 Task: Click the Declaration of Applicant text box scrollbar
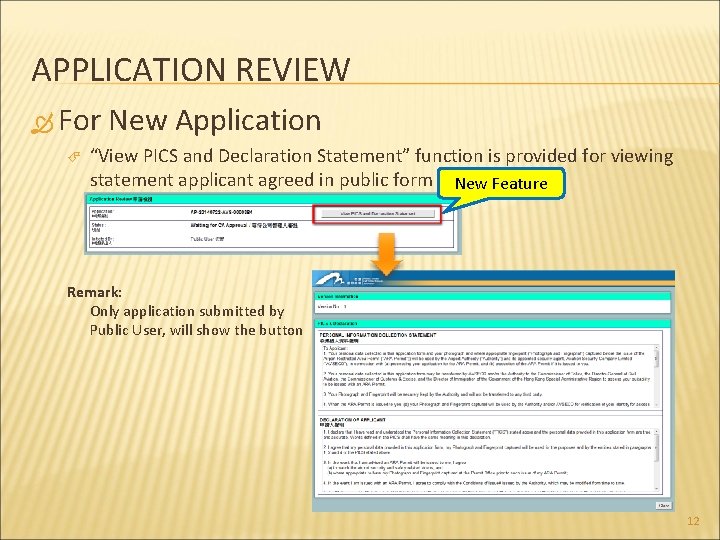[x=657, y=460]
